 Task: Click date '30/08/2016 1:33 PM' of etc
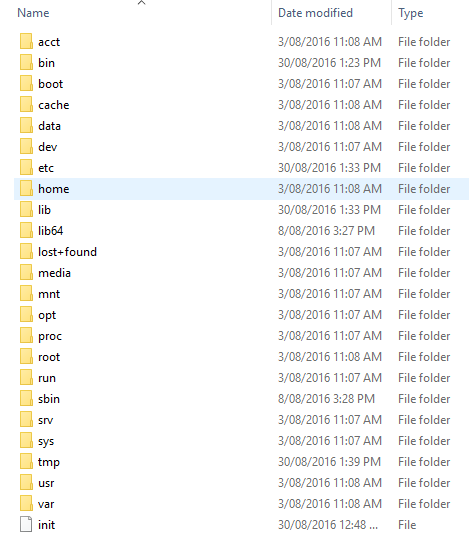tap(329, 168)
